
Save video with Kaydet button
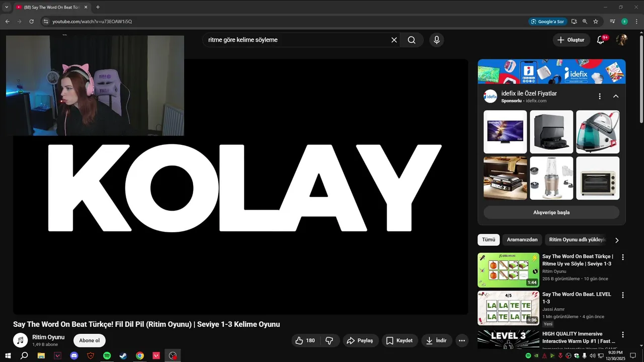coord(400,340)
